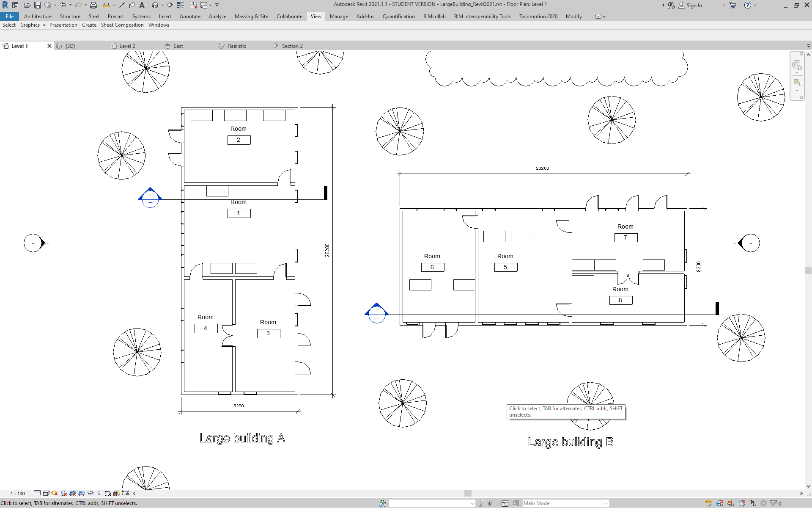812x508 pixels.
Task: Open the Visual Style menu
Action: tap(46, 493)
